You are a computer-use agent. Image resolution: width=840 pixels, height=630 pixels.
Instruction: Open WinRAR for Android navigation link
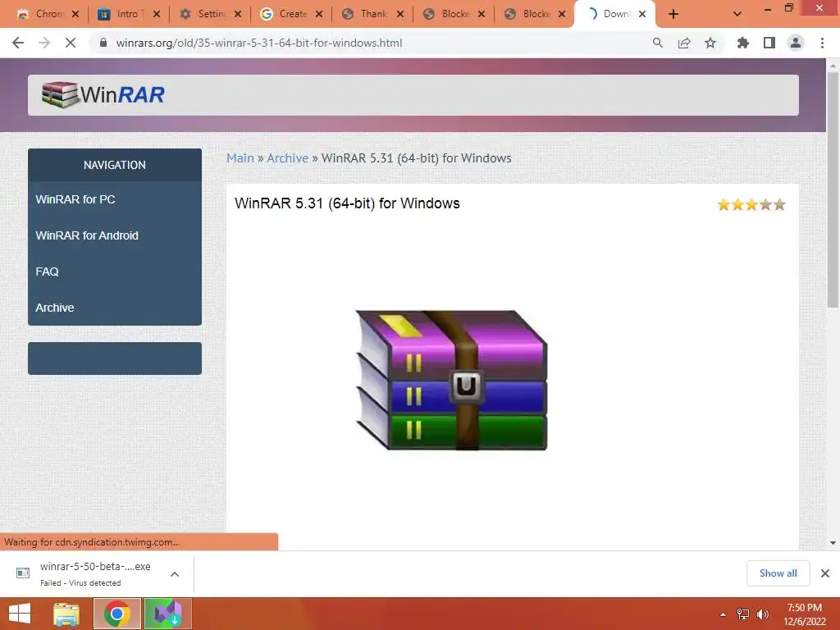click(87, 235)
